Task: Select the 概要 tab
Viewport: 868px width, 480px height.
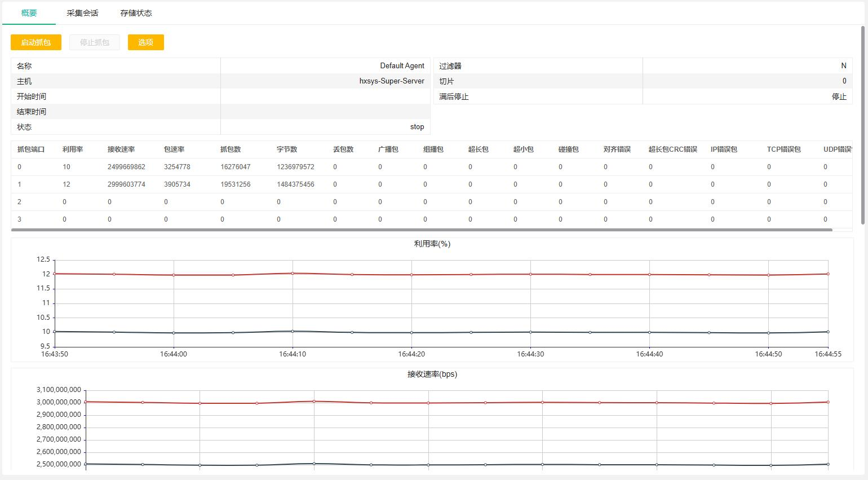Action: point(29,13)
